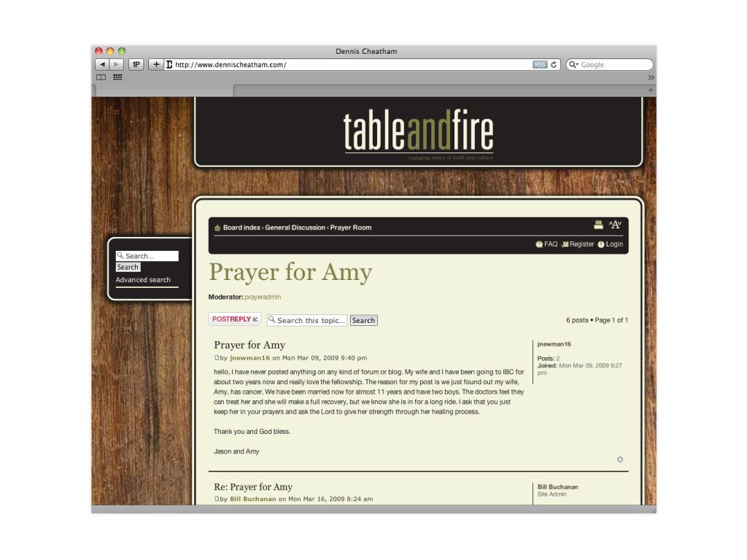Viewport: 747px width, 560px height.
Task: Open the Register link
Action: point(578,244)
